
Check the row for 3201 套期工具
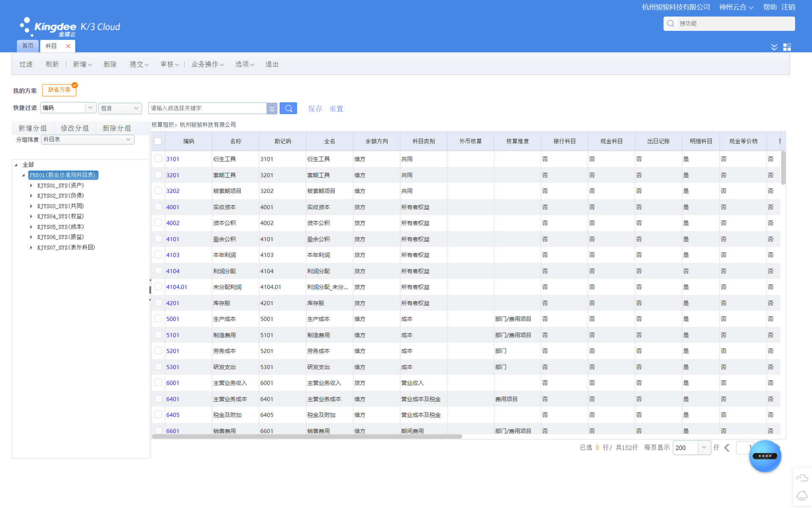tap(158, 175)
